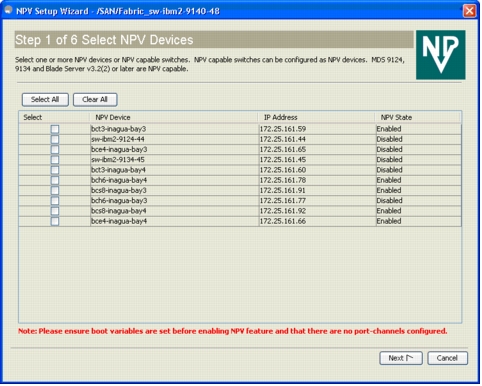The width and height of the screenshot is (482, 386).
Task: Click the Clear All button
Action: pos(95,100)
